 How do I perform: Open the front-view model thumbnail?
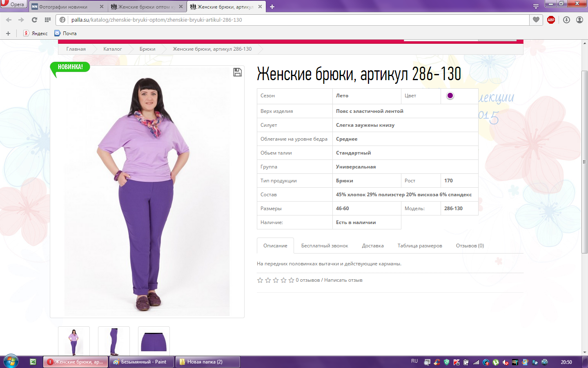tap(74, 341)
